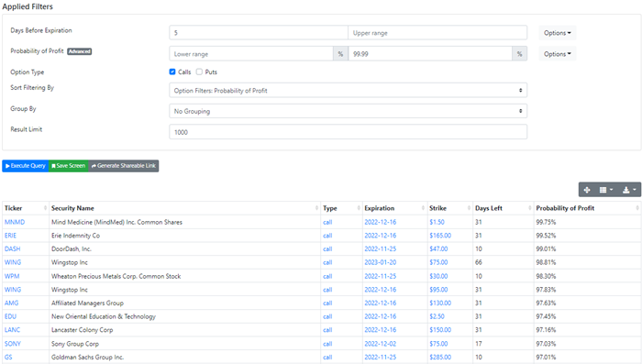This screenshot has height=364, width=642.
Task: Open Options dropdown for Days Before Expiration
Action: [x=558, y=33]
